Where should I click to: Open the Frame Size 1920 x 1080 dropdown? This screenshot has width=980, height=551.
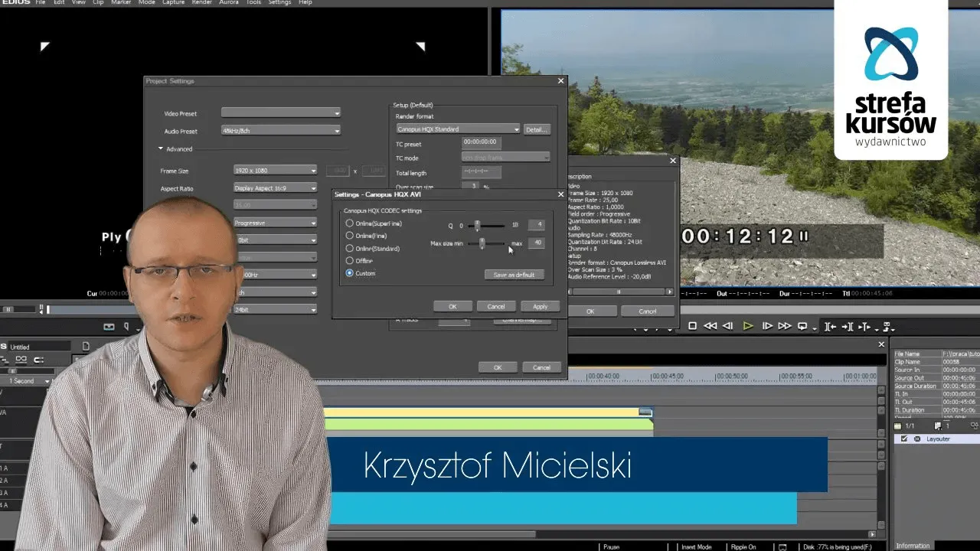click(313, 170)
